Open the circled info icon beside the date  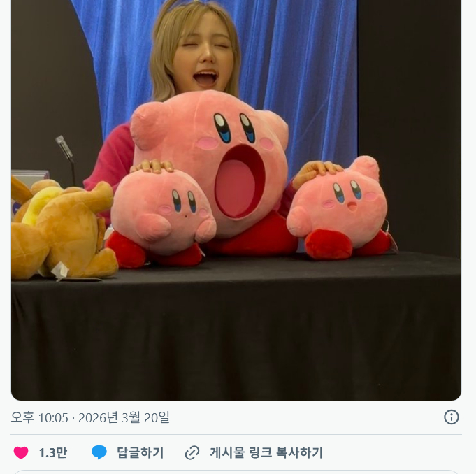pos(451,417)
